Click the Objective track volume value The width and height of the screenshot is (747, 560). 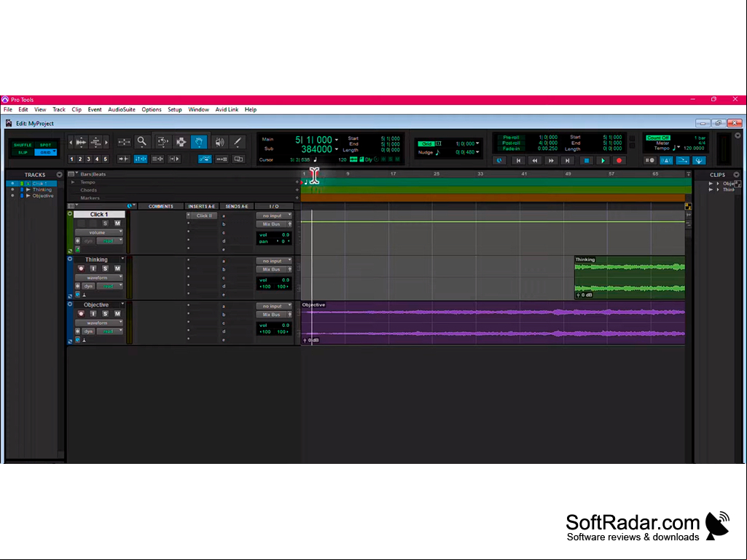pyautogui.click(x=285, y=326)
